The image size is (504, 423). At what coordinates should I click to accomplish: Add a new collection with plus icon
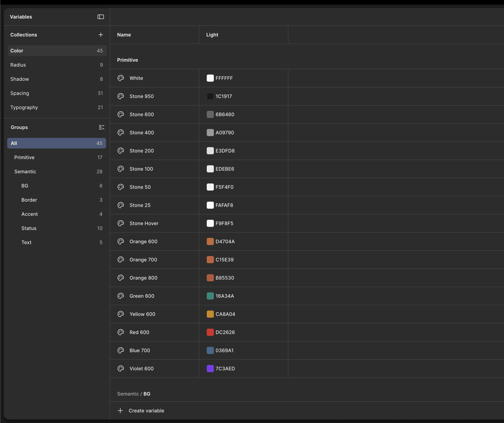[100, 35]
